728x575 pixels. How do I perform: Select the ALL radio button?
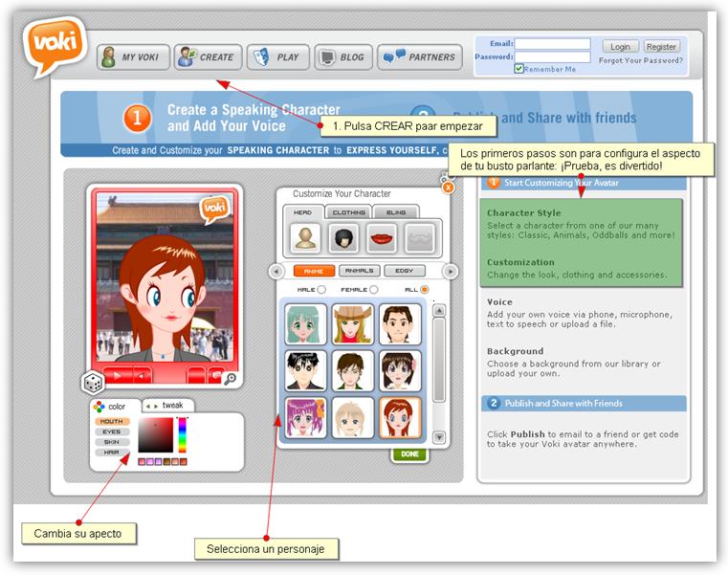(x=425, y=289)
